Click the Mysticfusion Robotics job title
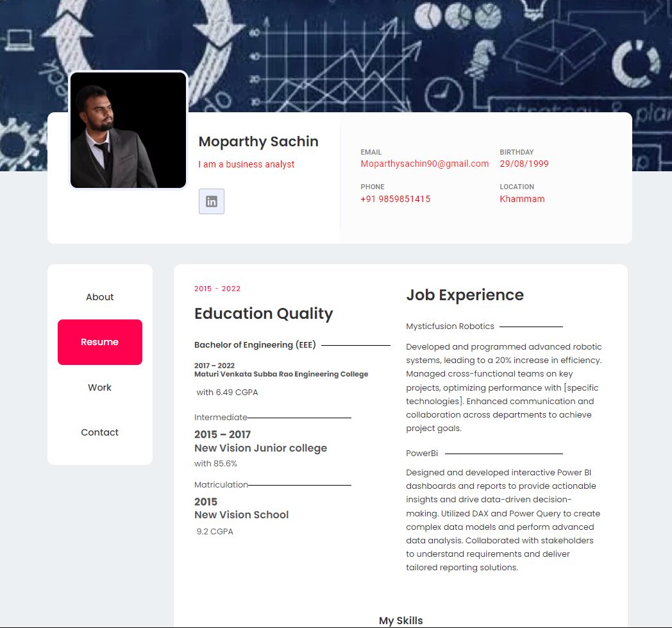The image size is (672, 628). [450, 327]
